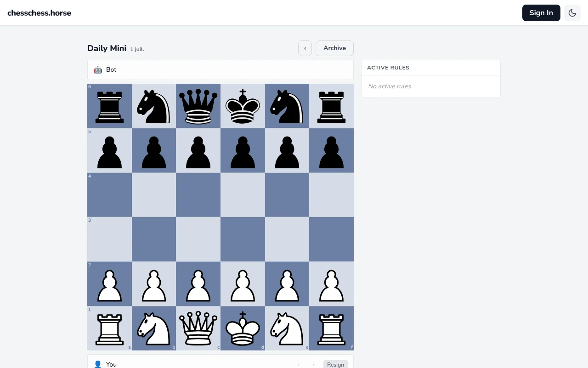Select the white knight on e1
The width and height of the screenshot is (588, 368).
(x=287, y=328)
